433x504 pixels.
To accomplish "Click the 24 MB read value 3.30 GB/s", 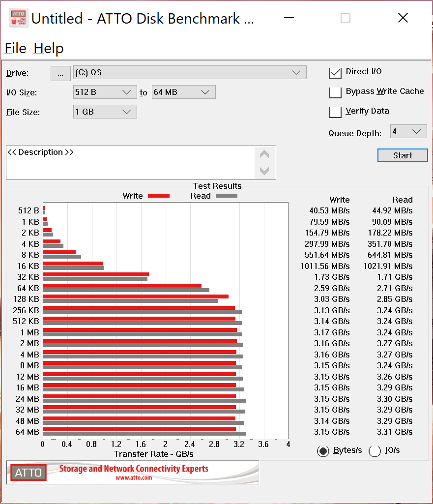I will (395, 399).
